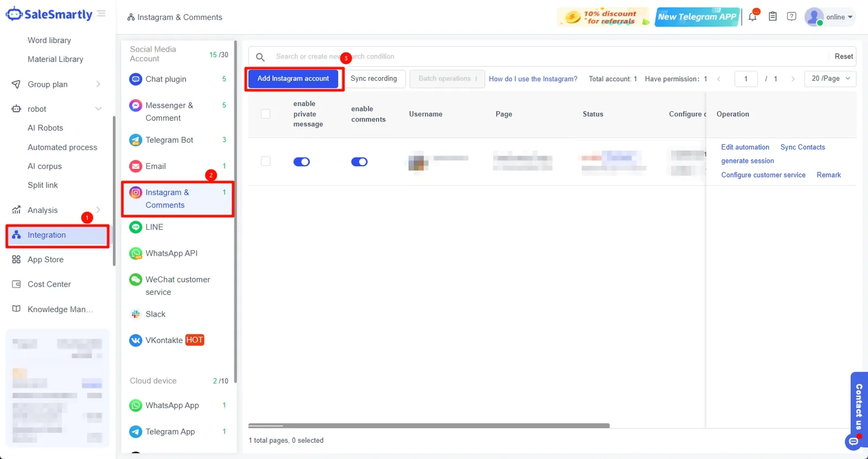Click the search magnifier icon
This screenshot has width=868, height=459.
point(260,57)
